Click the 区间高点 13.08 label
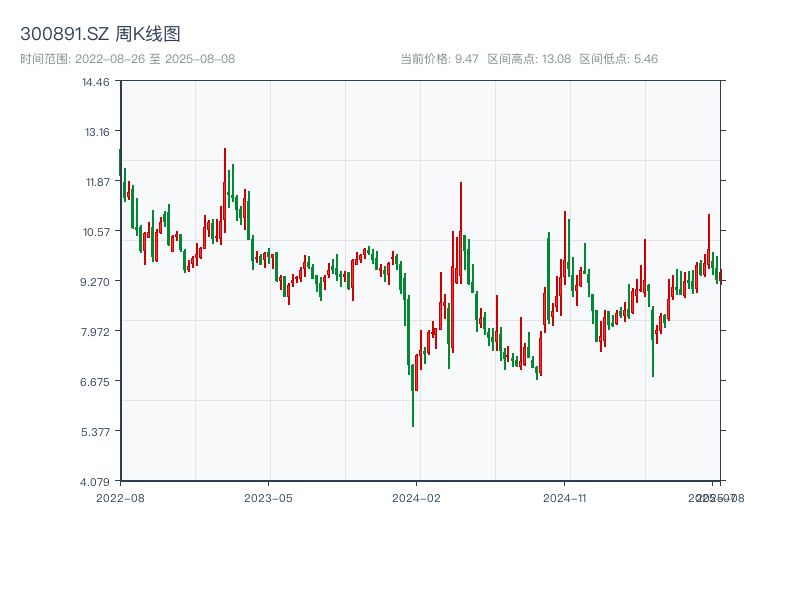The image size is (800, 600). coord(529,59)
